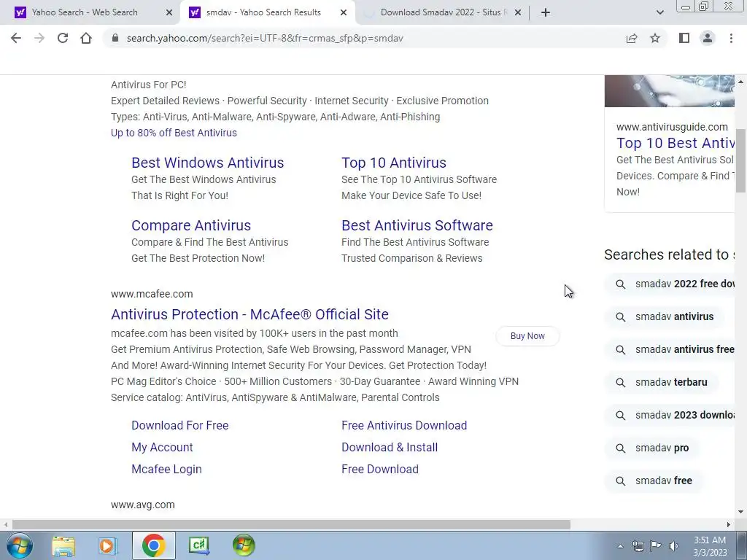This screenshot has height=560, width=747.
Task: Open the Chrome side panel
Action: point(684,38)
